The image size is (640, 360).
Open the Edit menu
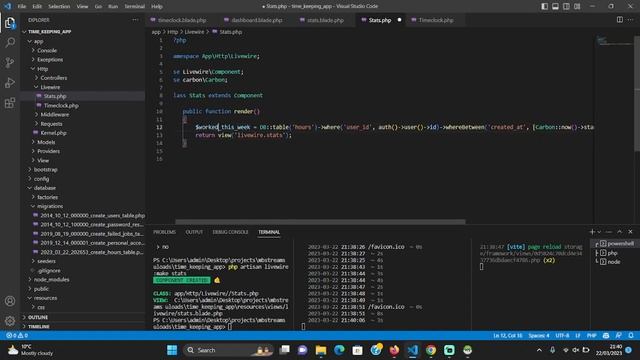point(37,6)
